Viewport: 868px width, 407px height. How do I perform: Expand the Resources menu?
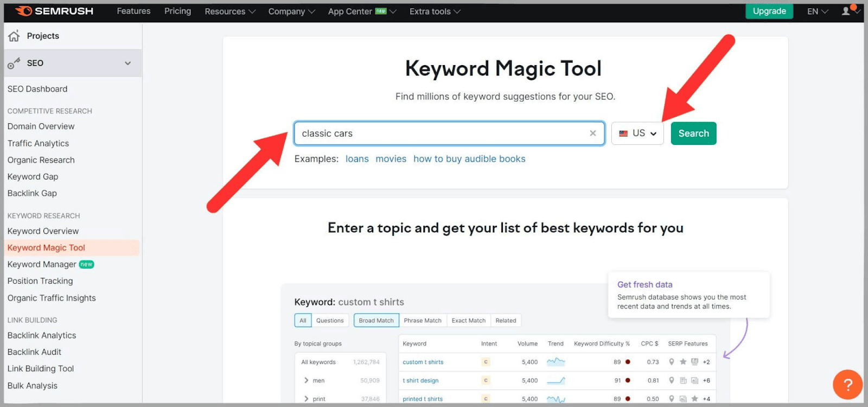(230, 11)
